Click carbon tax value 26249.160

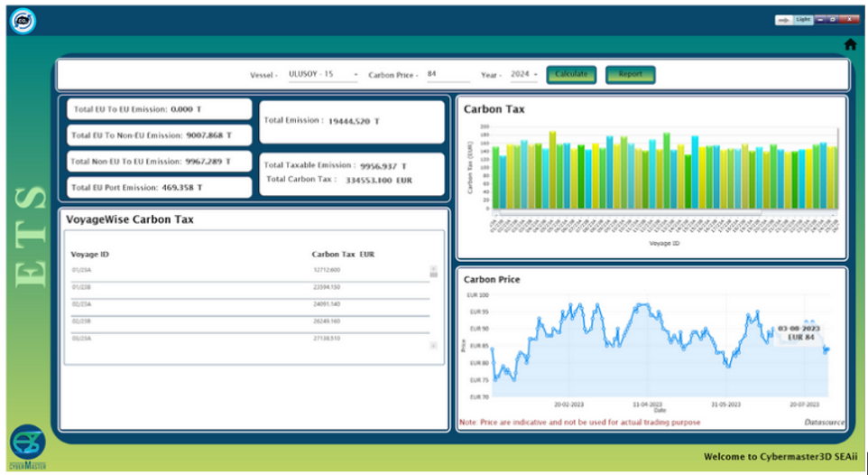pyautogui.click(x=327, y=321)
